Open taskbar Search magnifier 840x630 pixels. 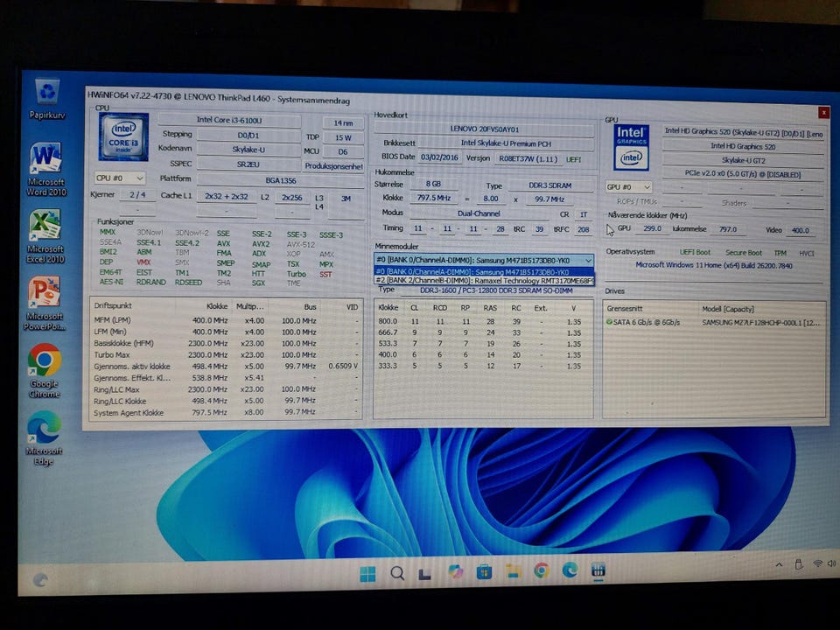[397, 574]
